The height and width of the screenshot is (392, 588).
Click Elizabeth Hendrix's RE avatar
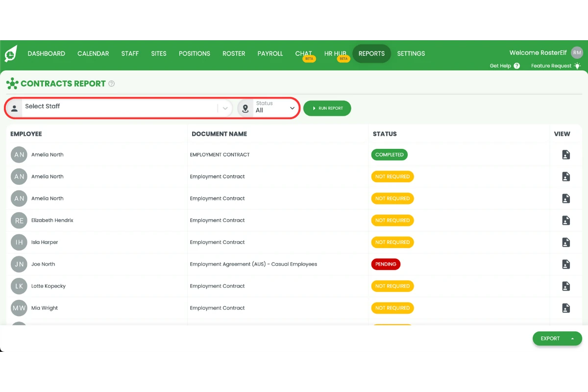click(x=19, y=220)
